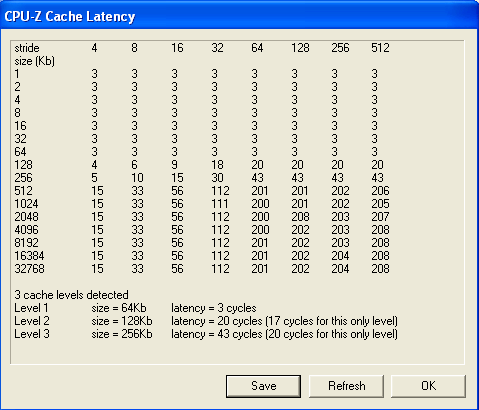Click the value 206 in row 512
Viewport: 479px width, 410px height.
[x=380, y=191]
